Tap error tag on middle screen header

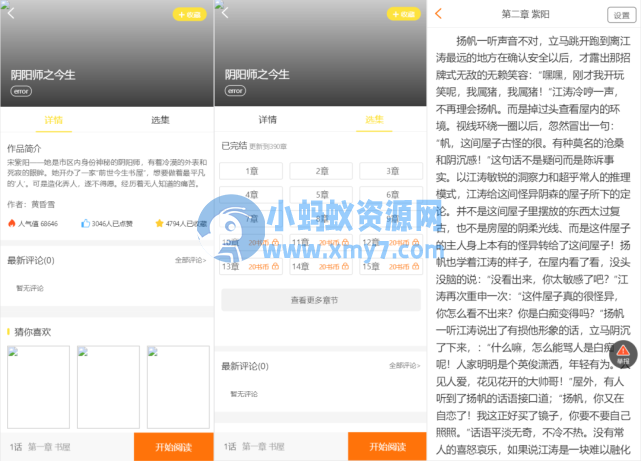pos(235,91)
